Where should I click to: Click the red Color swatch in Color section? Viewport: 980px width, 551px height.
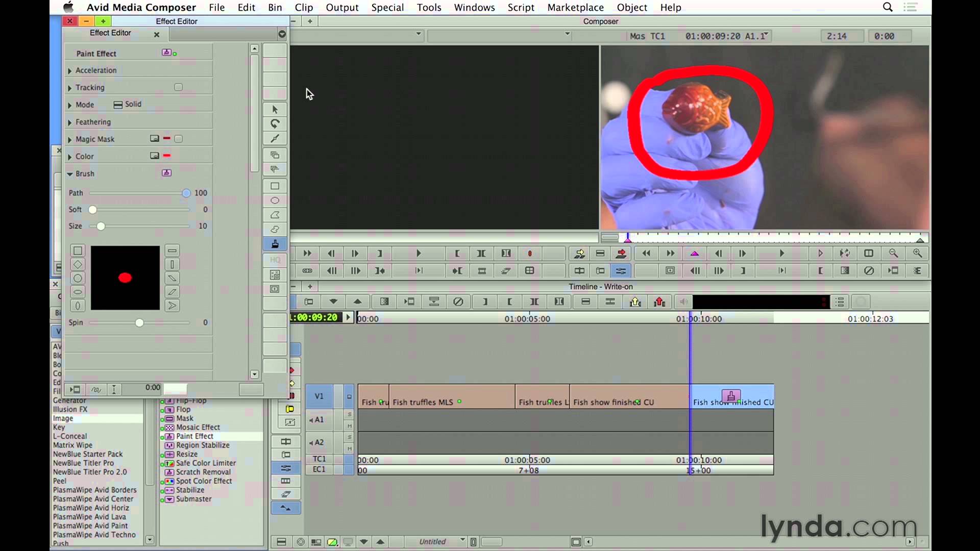pos(166,156)
